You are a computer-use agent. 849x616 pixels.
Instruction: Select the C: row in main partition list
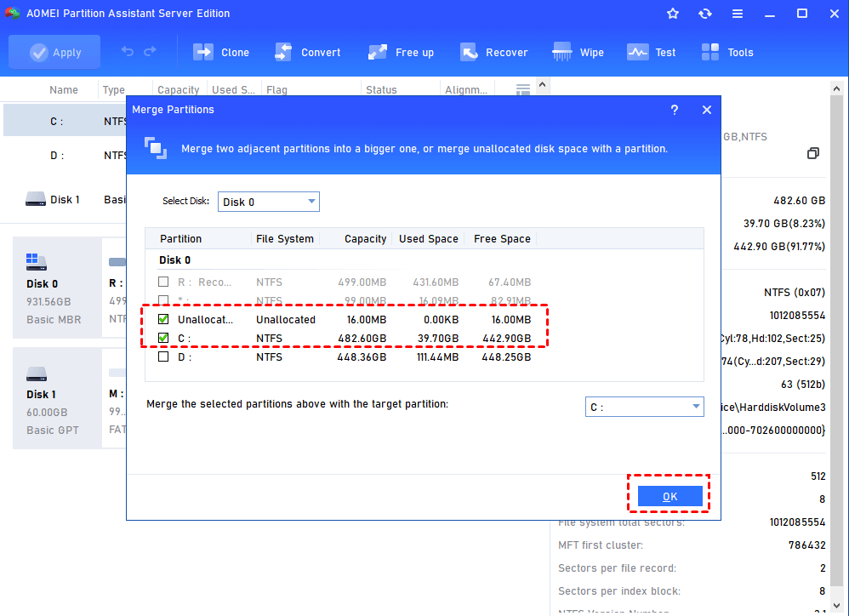(65, 122)
